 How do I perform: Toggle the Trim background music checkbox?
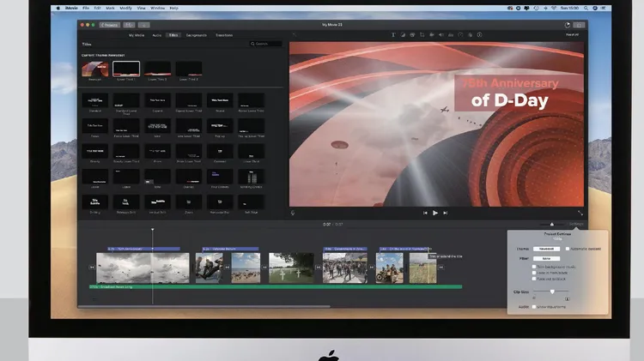(534, 267)
